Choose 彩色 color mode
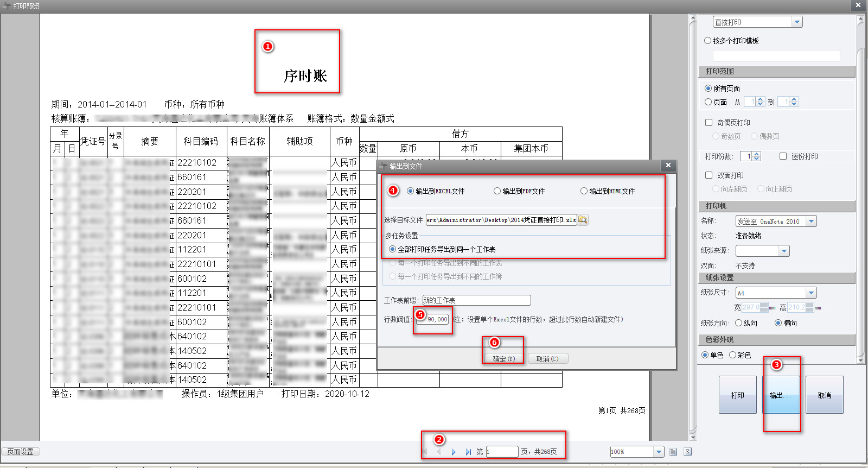This screenshot has width=868, height=468. coord(732,355)
